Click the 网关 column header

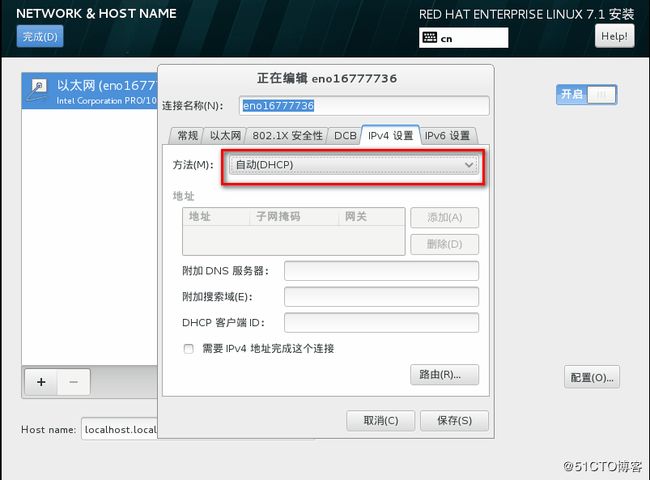(371, 216)
